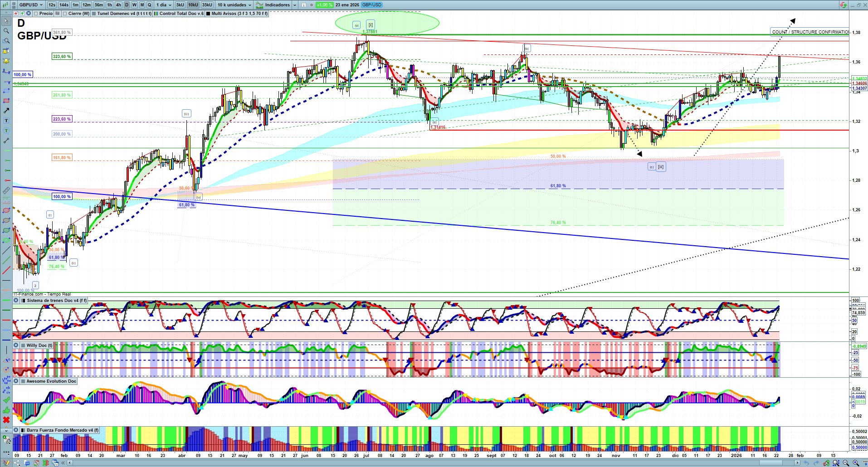This screenshot has height=467, width=868.
Task: Select the pointer cursor tool
Action: coord(6,21)
